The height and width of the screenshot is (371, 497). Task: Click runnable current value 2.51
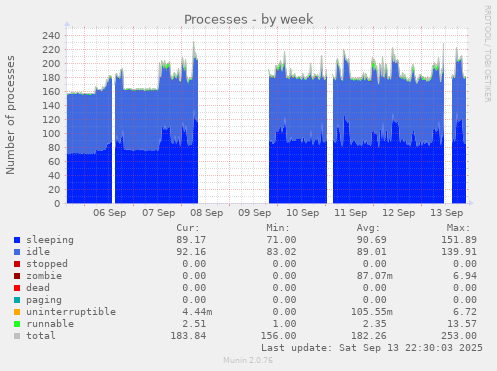point(194,324)
